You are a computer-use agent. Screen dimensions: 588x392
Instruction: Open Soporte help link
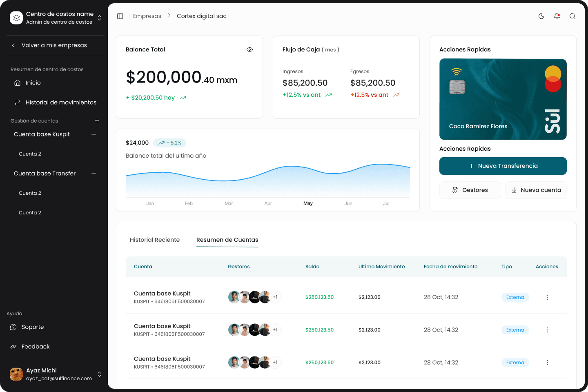coord(33,327)
